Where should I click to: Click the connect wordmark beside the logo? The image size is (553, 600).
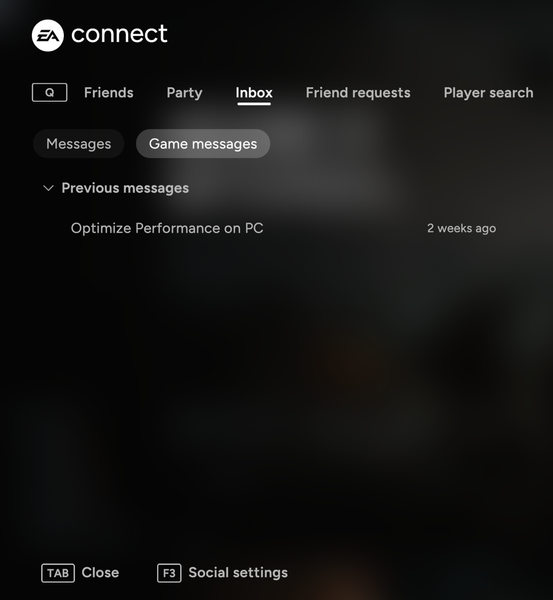point(119,34)
